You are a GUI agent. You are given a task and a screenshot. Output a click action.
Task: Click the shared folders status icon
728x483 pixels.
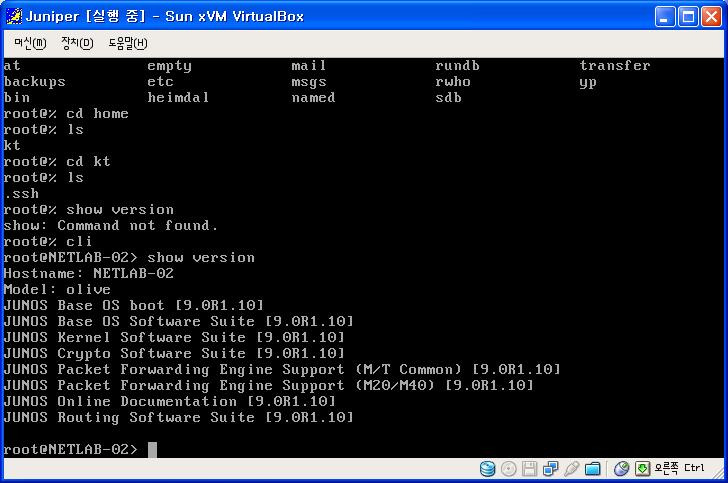coord(592,469)
